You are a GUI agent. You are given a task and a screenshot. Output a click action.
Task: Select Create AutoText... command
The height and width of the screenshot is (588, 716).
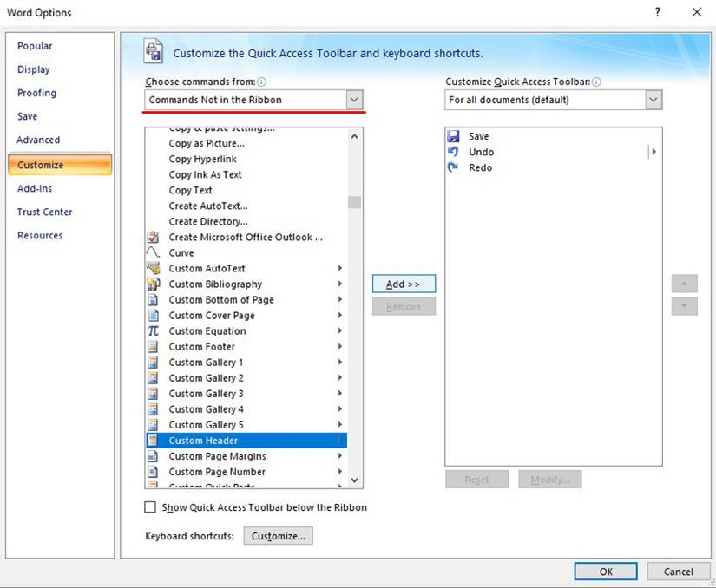pyautogui.click(x=208, y=206)
